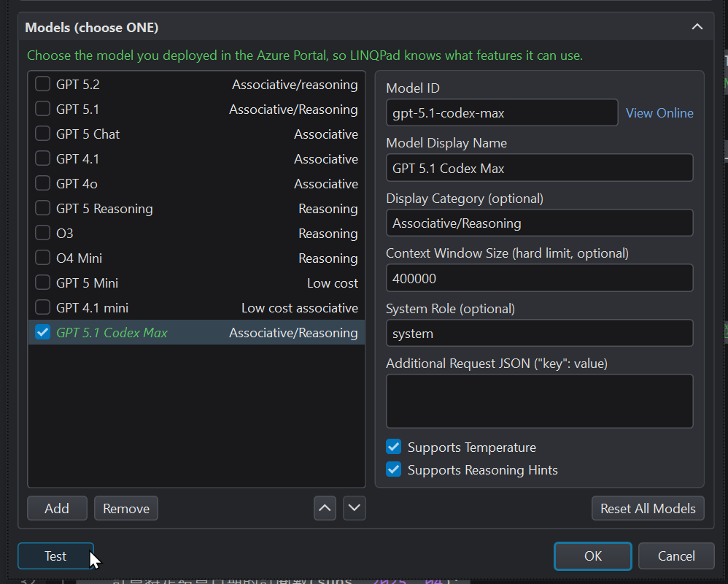The width and height of the screenshot is (728, 584).
Task: Check the GPT 5 Reasoning checkbox
Action: [43, 208]
